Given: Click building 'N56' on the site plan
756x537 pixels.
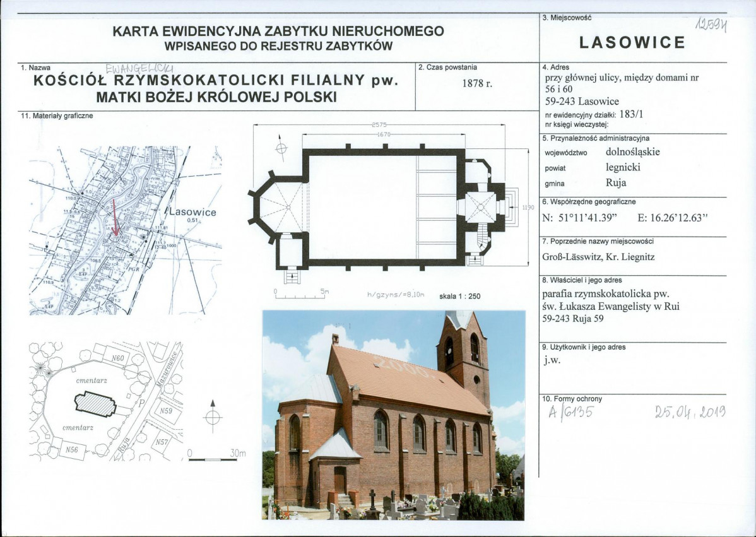Looking at the screenshot, I should point(72,450).
